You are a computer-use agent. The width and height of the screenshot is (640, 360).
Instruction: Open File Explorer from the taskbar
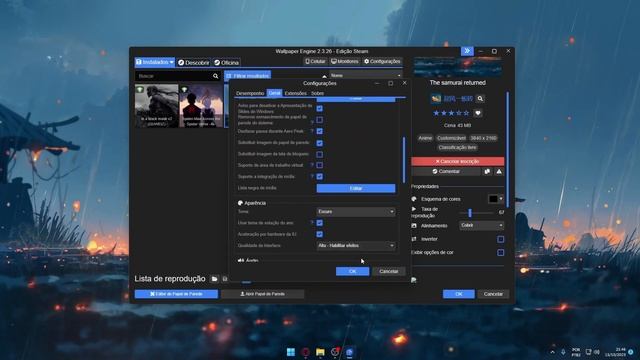(320, 352)
